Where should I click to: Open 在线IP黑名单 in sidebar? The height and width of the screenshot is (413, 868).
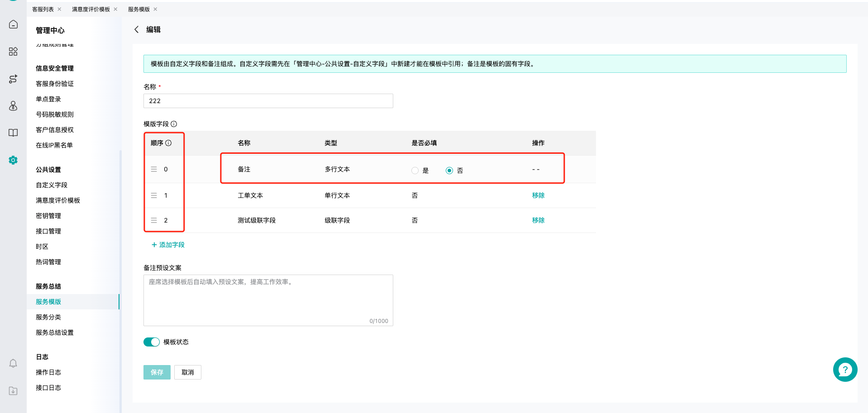[54, 145]
